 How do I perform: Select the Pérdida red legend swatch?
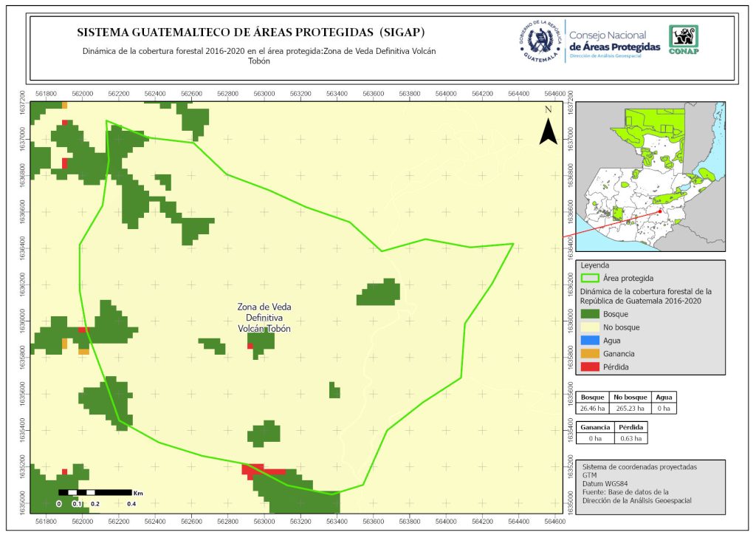(590, 367)
